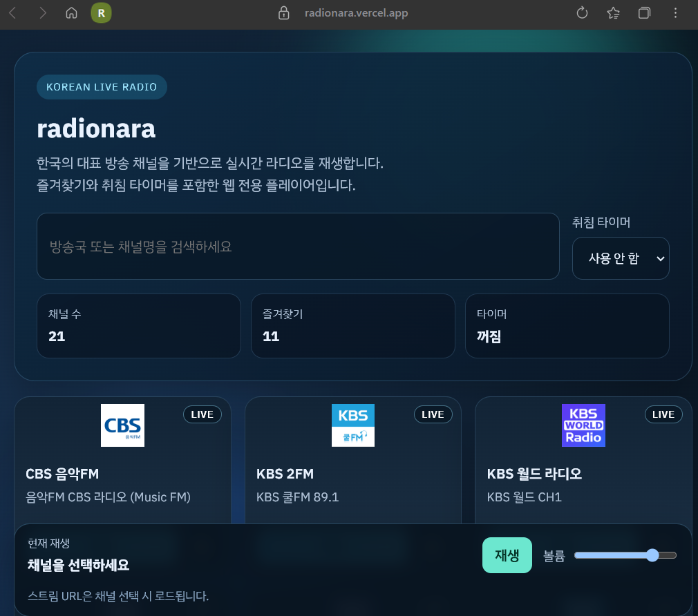Click the KBS 쿨FM station logo
This screenshot has height=616, width=698.
(x=352, y=425)
